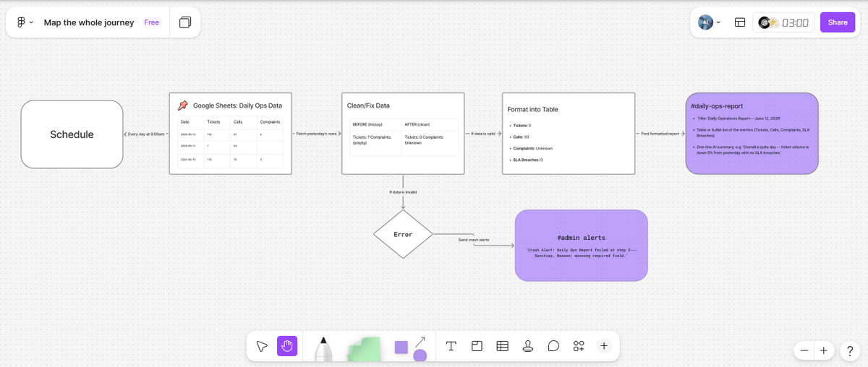Viewport: 868px width, 367px height.
Task: Click the Tickets column header cell
Action: [x=217, y=122]
